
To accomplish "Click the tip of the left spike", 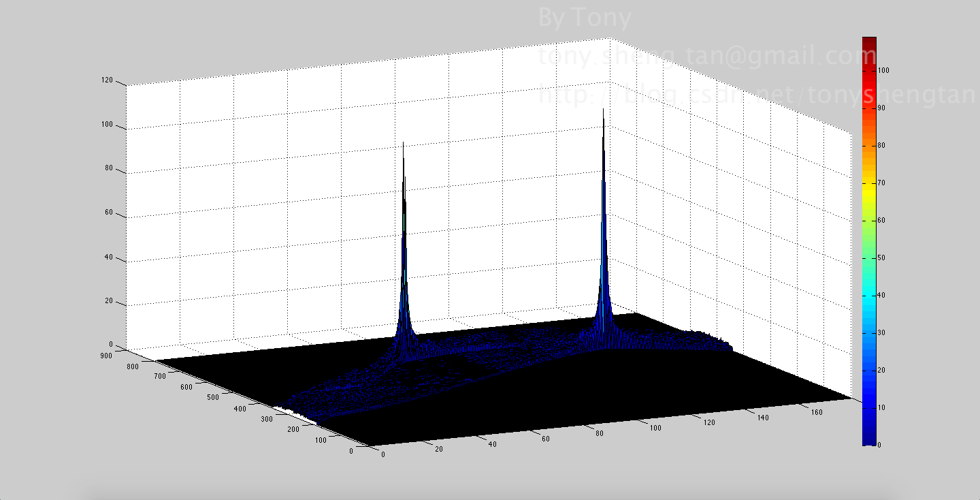I will pyautogui.click(x=403, y=144).
